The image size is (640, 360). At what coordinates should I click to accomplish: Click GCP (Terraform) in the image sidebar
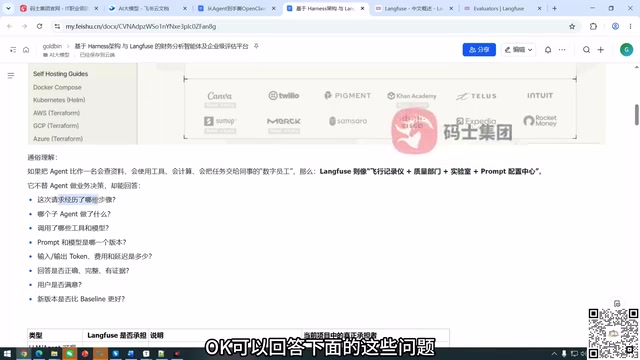pos(56,126)
